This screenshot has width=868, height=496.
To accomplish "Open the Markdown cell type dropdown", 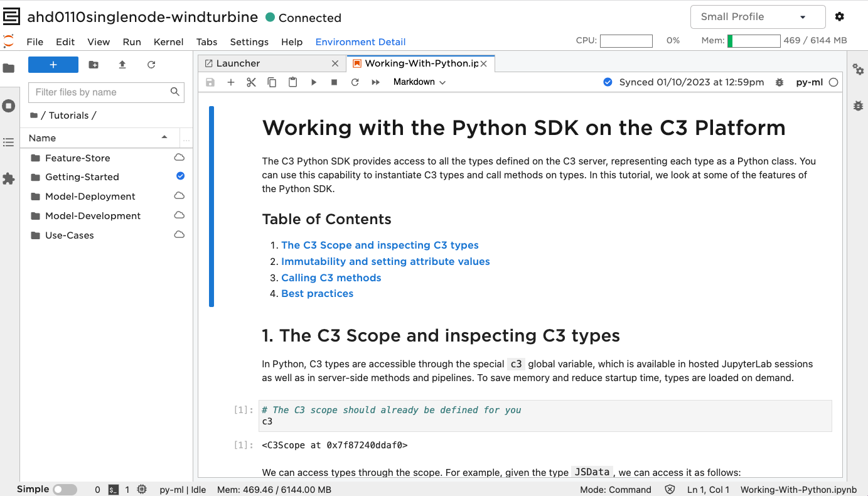I will [419, 82].
